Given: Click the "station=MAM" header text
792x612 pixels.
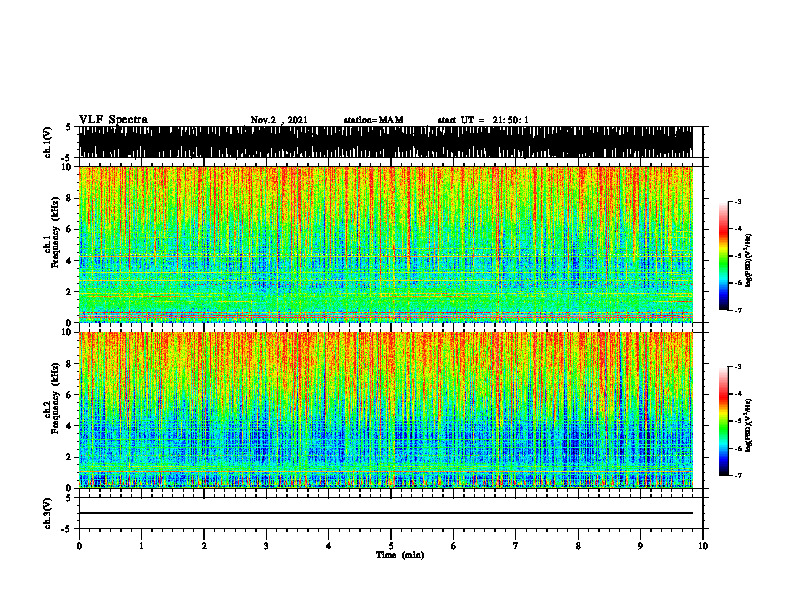Looking at the screenshot, I should 373,120.
